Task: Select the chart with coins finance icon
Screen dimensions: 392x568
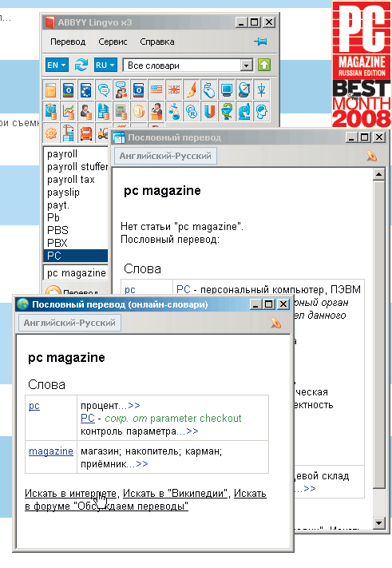Action: click(69, 112)
